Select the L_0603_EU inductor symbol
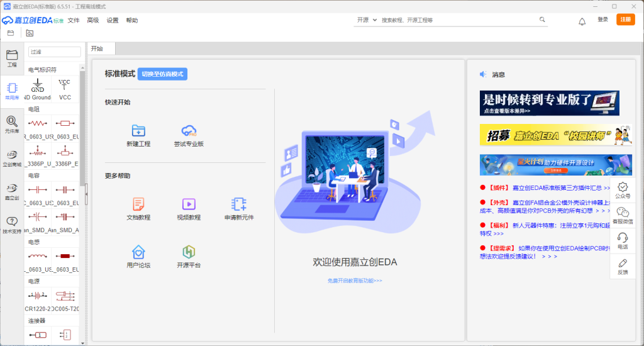Viewport: 644px width, 346px height. click(x=65, y=262)
